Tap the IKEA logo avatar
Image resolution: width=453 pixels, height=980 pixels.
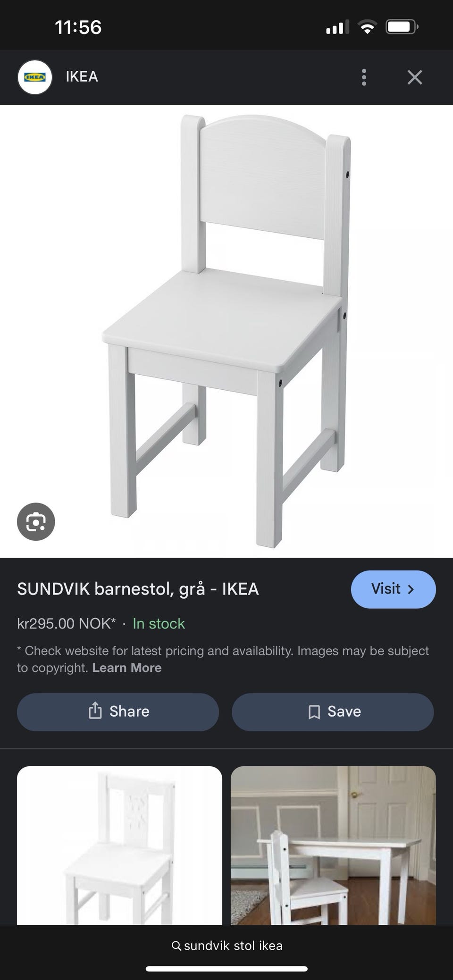[x=34, y=77]
